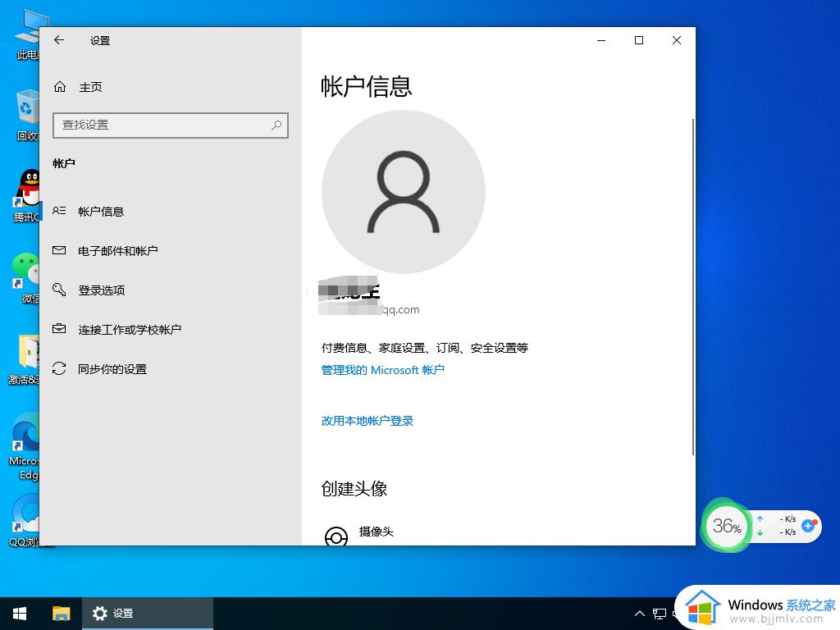Focus the 查找设置 search box
840x630 pixels.
[171, 126]
